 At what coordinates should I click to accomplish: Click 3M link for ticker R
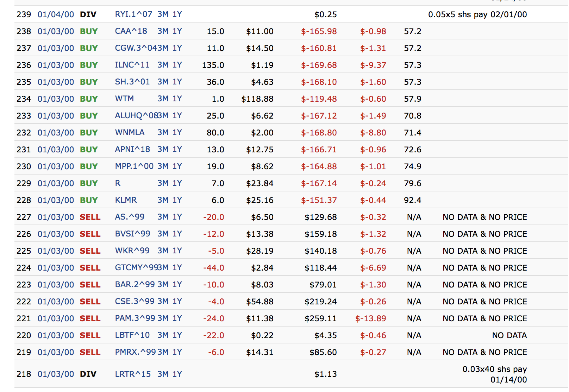[x=163, y=183]
